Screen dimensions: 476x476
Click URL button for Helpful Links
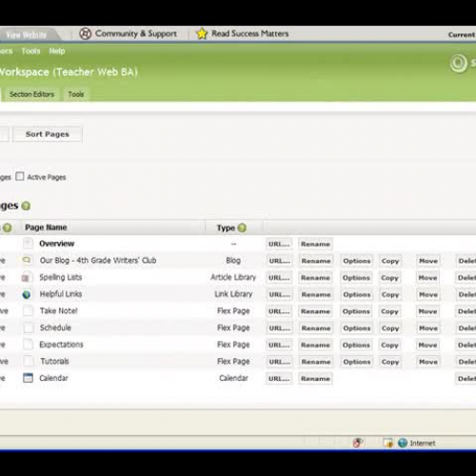tap(279, 294)
